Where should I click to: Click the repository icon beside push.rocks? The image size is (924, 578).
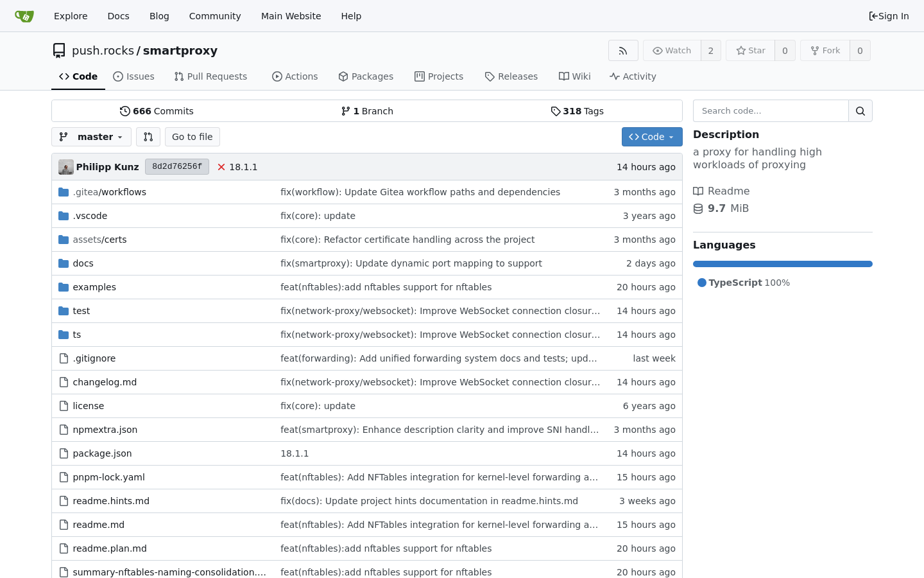pyautogui.click(x=59, y=51)
